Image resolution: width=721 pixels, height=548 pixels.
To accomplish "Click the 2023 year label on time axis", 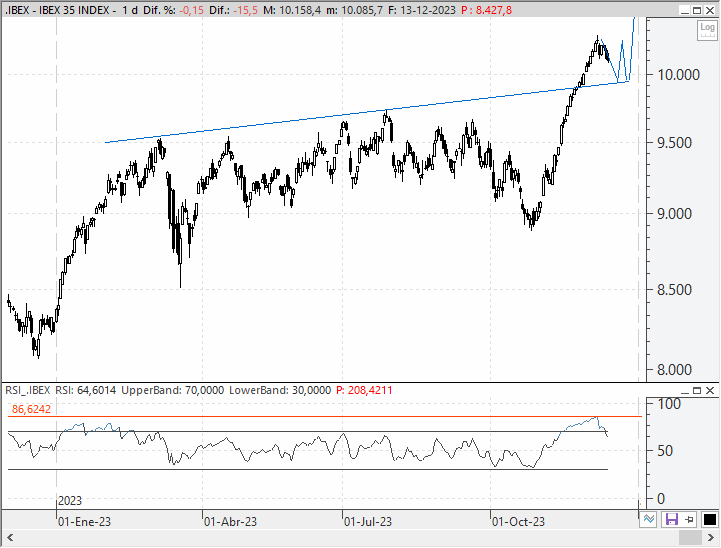I will 70,501.
